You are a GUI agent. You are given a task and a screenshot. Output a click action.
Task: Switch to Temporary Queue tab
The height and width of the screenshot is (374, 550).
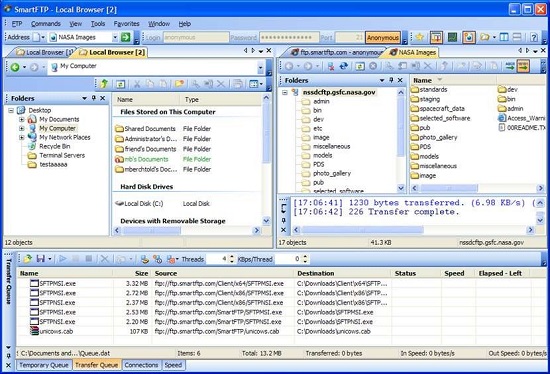tap(44, 365)
